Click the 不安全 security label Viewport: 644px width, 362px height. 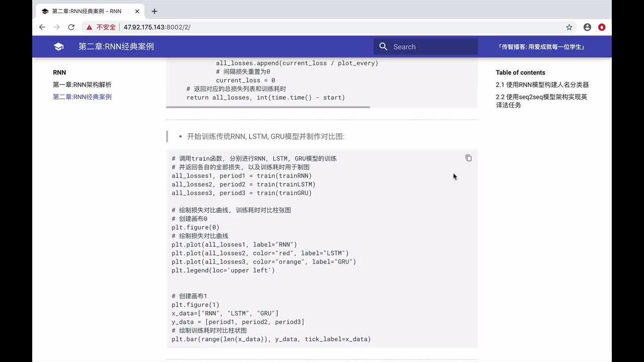106,27
